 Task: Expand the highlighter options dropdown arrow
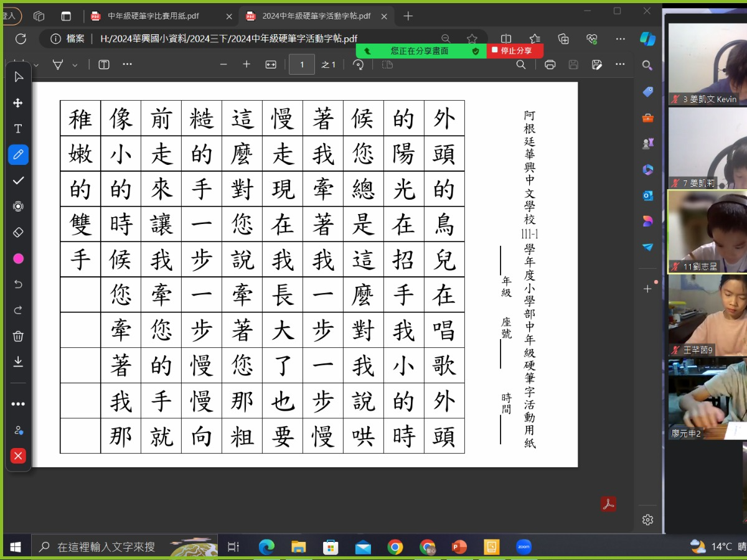click(75, 65)
